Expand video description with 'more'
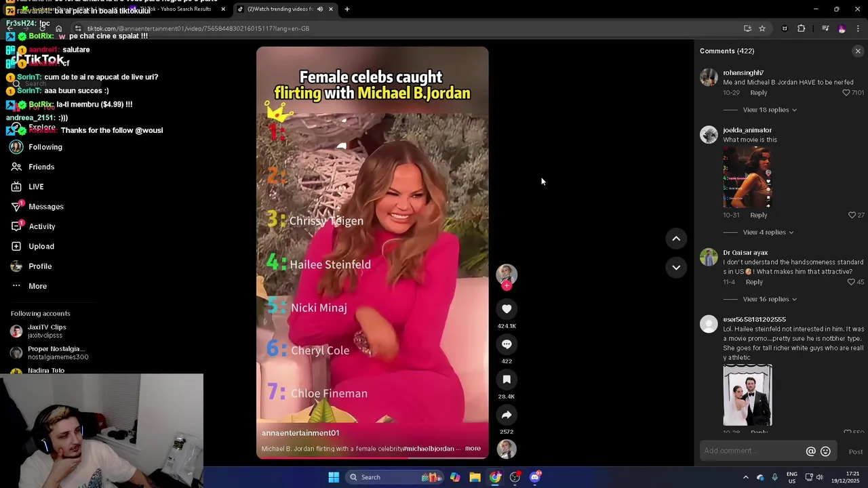 [473, 449]
